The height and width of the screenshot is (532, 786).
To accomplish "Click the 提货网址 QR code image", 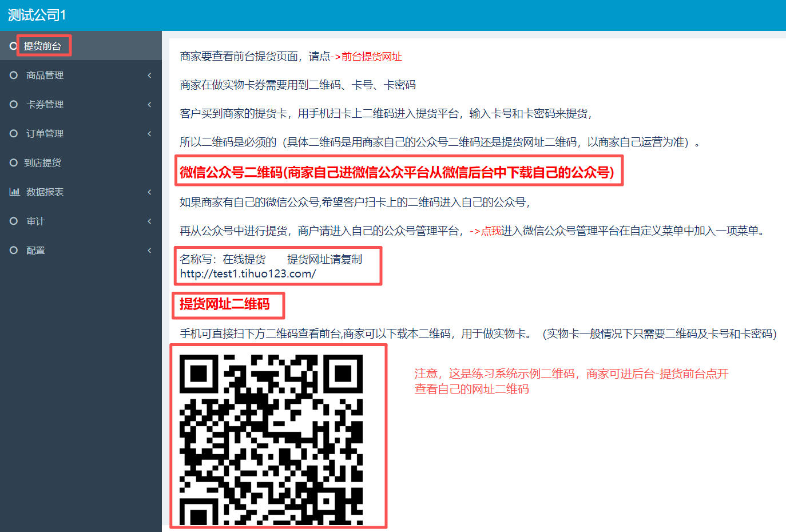I will coord(271,439).
